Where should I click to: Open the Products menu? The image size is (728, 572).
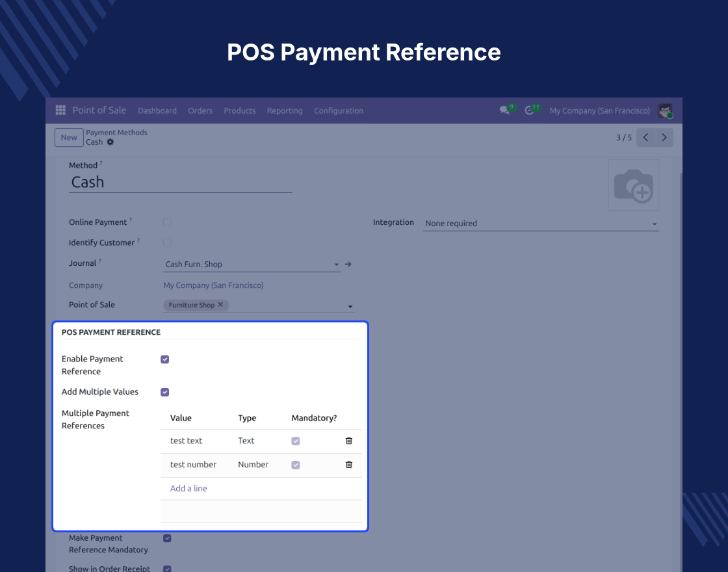click(x=240, y=110)
